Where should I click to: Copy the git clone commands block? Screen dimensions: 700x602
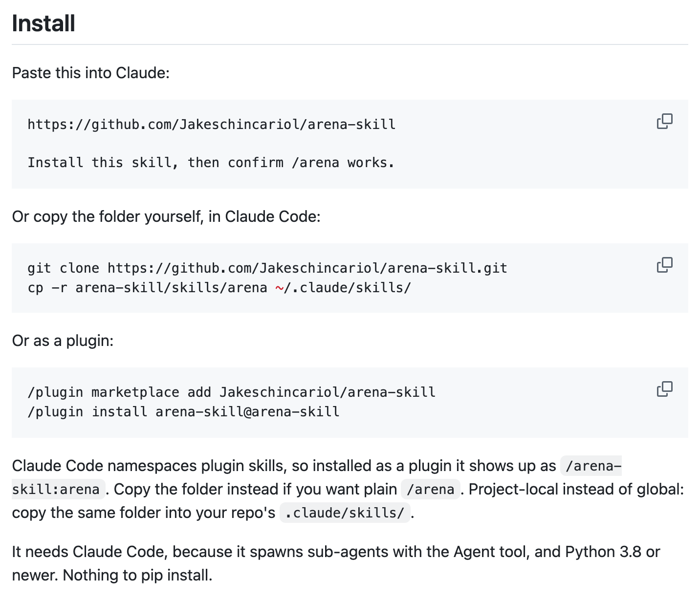point(664,265)
